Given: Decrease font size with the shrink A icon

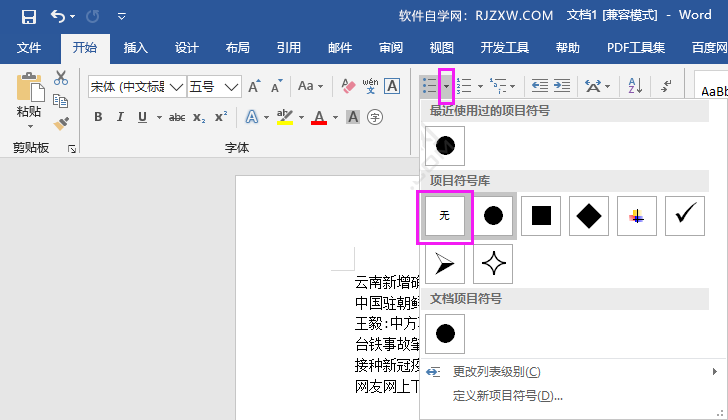Looking at the screenshot, I should 277,86.
